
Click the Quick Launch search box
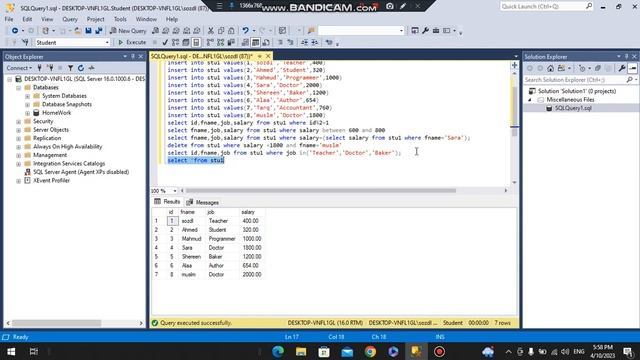(x=547, y=7)
